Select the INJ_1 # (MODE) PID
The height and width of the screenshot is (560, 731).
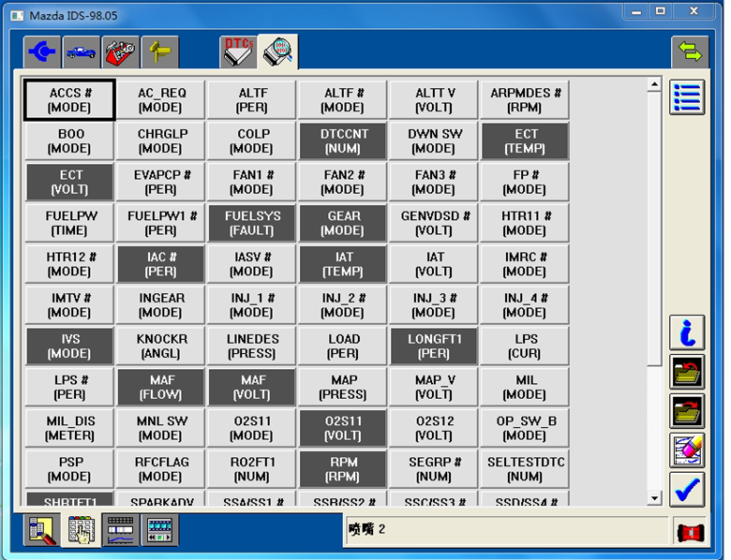tap(252, 305)
